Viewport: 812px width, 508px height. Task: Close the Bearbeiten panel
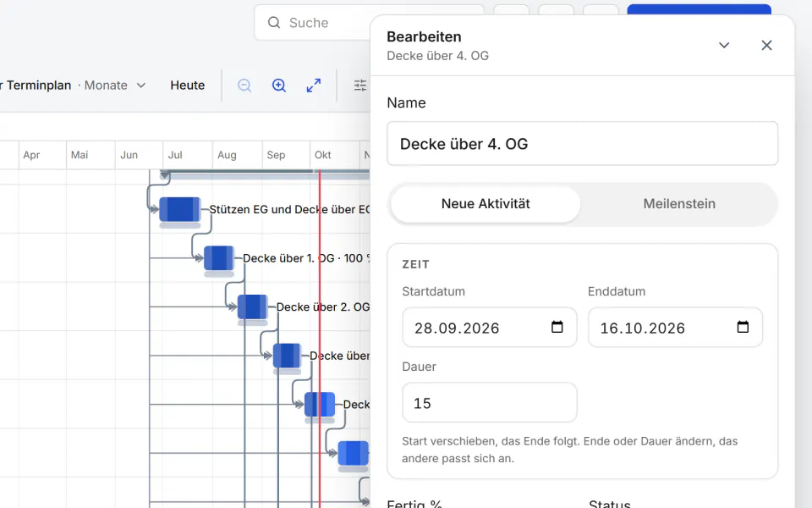[x=766, y=45]
